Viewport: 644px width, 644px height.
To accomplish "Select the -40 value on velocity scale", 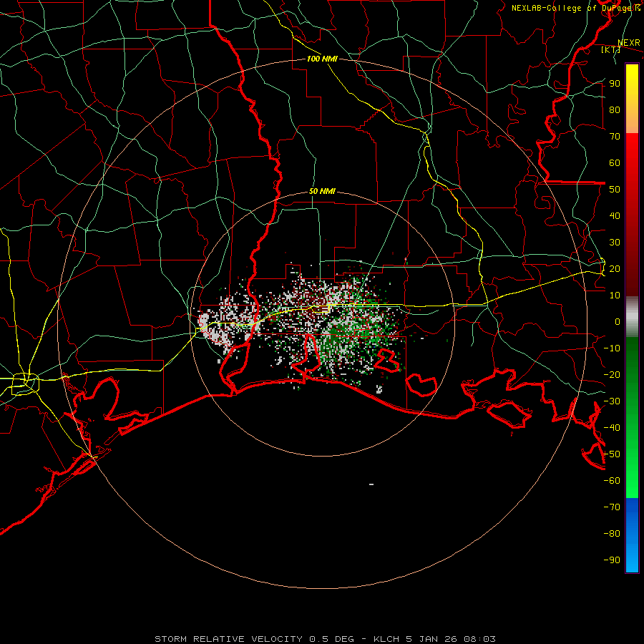I will 612,428.
